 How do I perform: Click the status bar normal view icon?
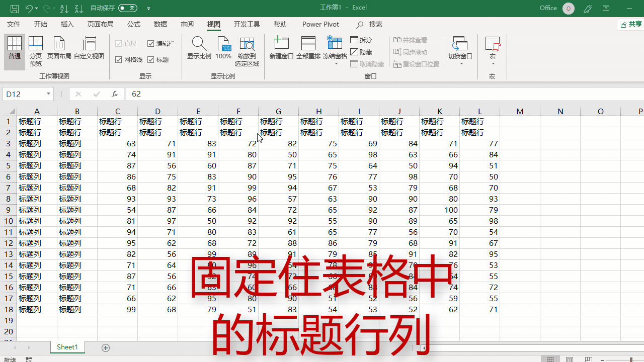[550, 359]
